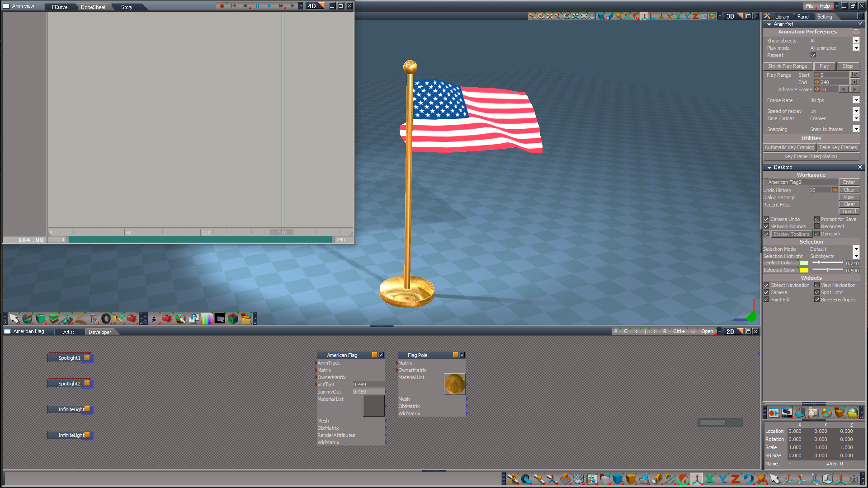Viewport: 868px width, 488px height.
Task: Open the folder library icon in viewport toolbar
Action: (246, 319)
